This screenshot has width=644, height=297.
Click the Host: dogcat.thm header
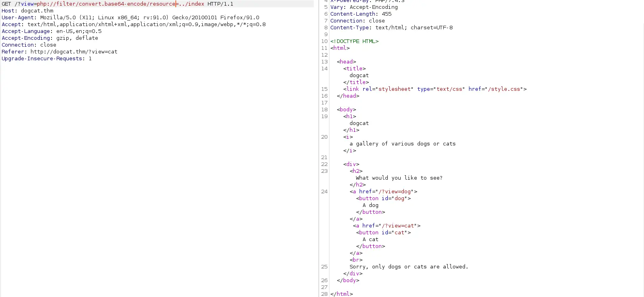[27, 11]
